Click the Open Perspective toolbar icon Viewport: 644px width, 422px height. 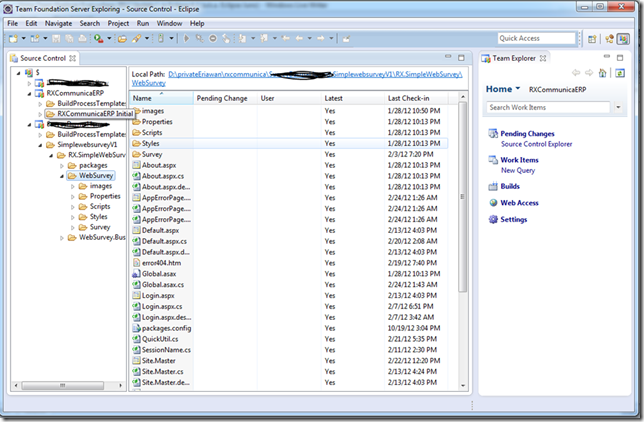pyautogui.click(x=592, y=38)
